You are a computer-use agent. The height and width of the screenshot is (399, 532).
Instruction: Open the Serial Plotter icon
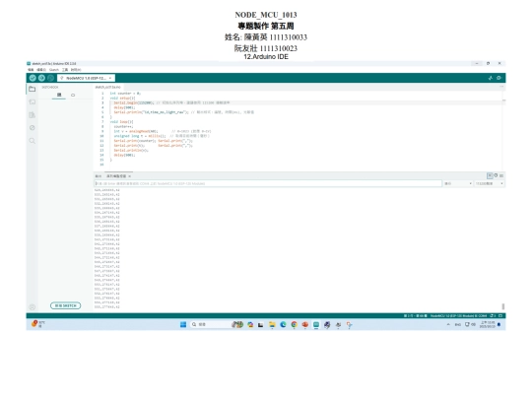(x=491, y=78)
